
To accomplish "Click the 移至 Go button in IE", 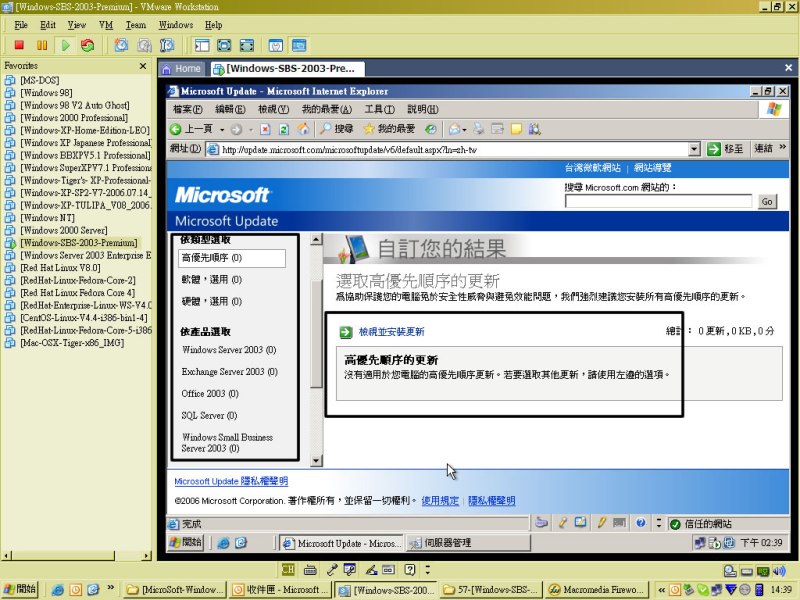I will coord(725,149).
